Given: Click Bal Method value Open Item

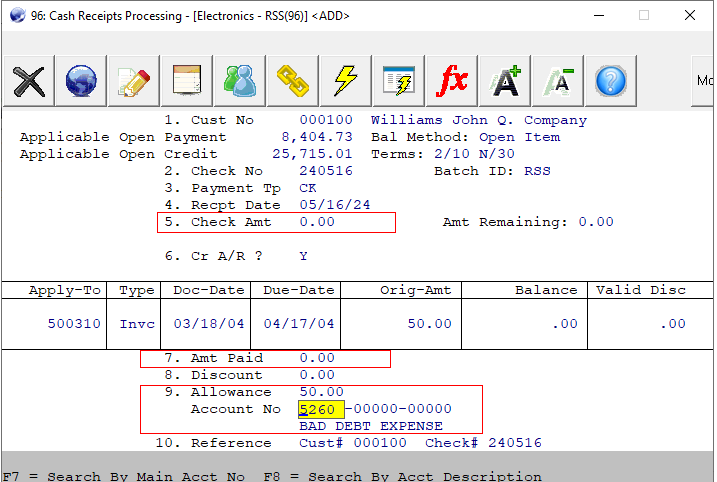Looking at the screenshot, I should tap(519, 137).
